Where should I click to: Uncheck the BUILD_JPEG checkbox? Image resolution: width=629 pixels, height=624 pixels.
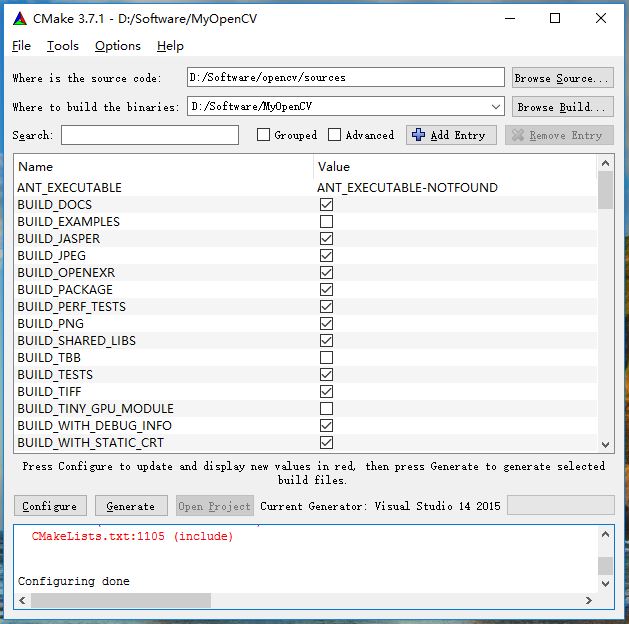pos(327,255)
